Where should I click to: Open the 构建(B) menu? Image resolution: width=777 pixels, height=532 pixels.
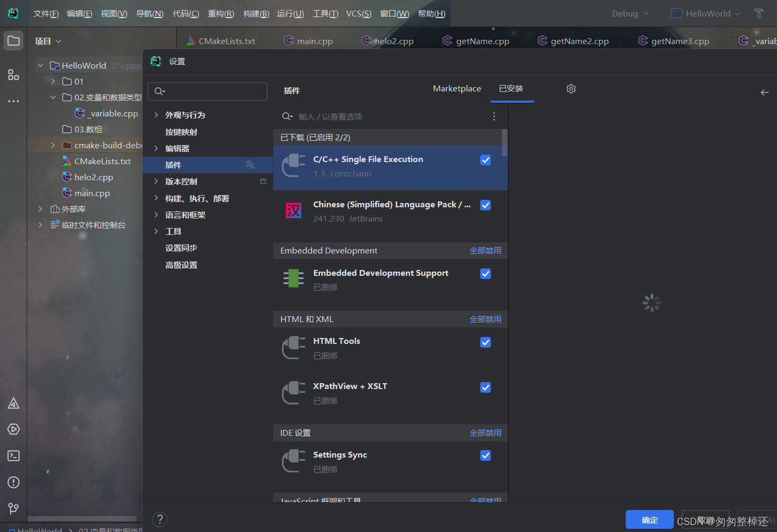[256, 13]
